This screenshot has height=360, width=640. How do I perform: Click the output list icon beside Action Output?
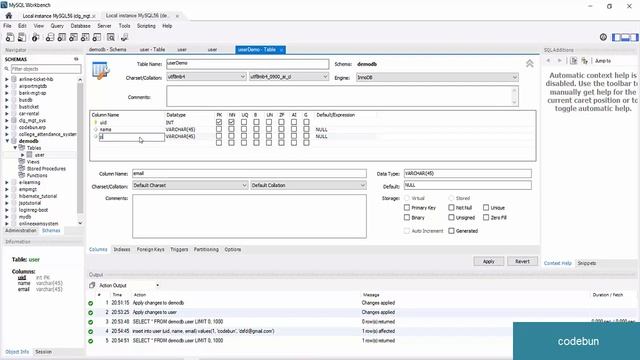tap(92, 285)
